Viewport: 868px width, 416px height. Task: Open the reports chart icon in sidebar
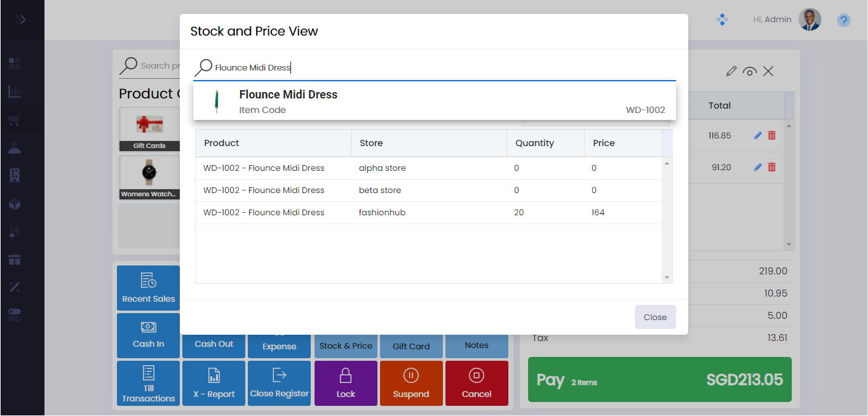click(x=15, y=91)
